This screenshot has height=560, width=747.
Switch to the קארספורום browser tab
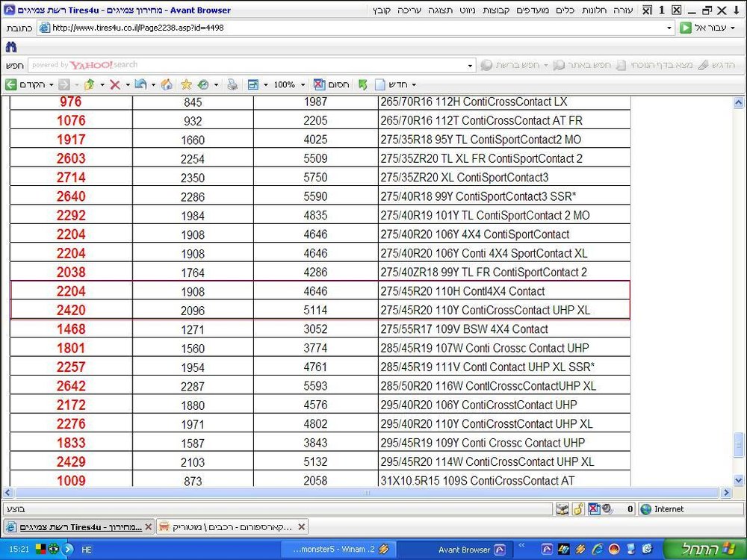click(232, 526)
